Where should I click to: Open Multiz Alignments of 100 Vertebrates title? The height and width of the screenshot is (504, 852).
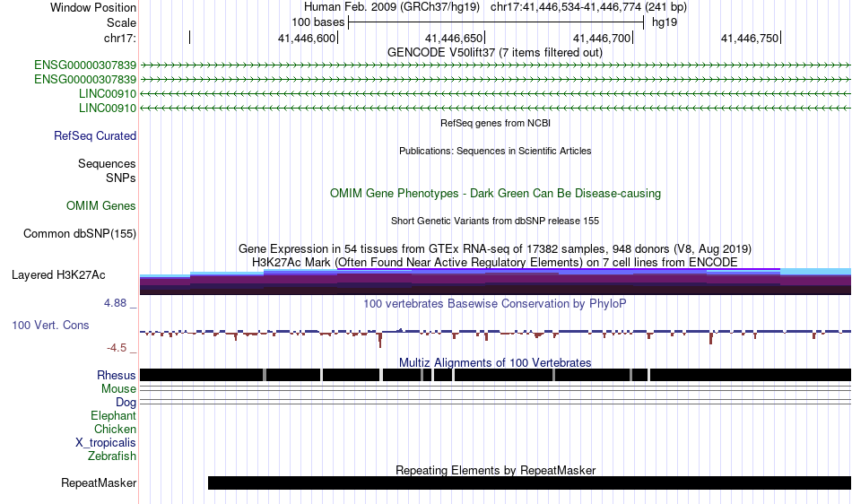pyautogui.click(x=495, y=363)
